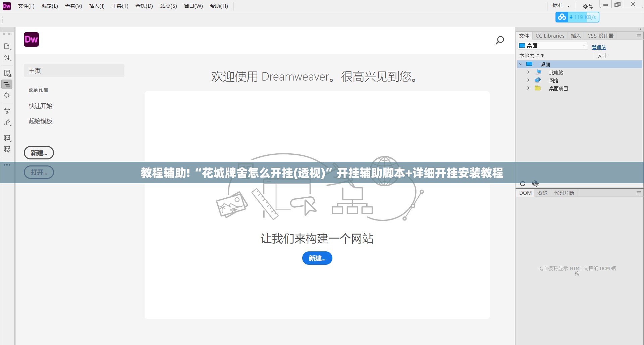Open the Files panel options menu icon
Image resolution: width=644 pixels, height=345 pixels.
[639, 36]
